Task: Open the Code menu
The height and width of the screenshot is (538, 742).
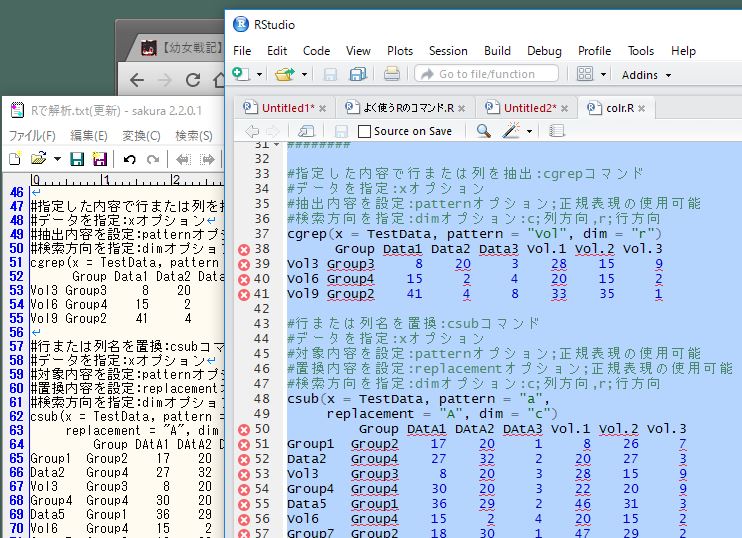Action: click(317, 51)
